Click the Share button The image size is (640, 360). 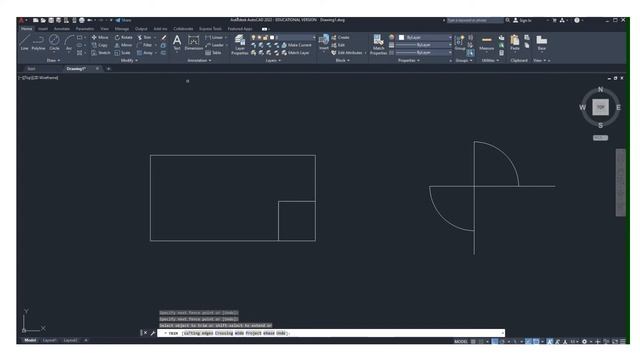pyautogui.click(x=124, y=20)
